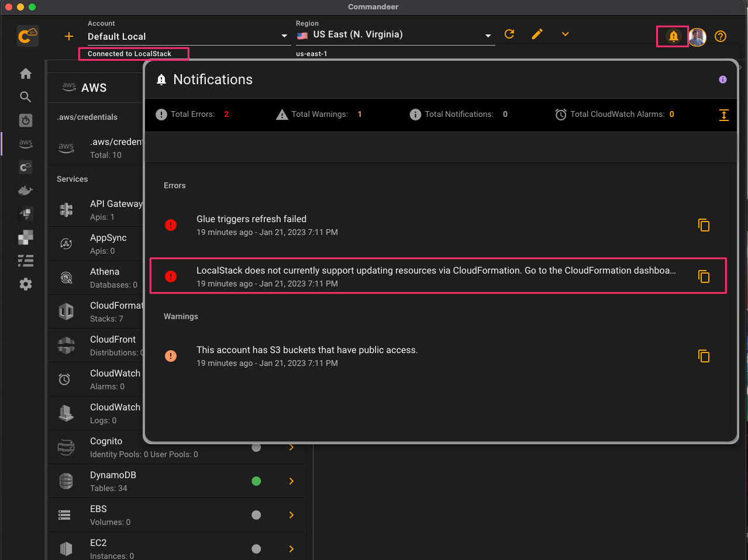Click the gray status dot for EBS
The image size is (748, 560).
point(256,515)
